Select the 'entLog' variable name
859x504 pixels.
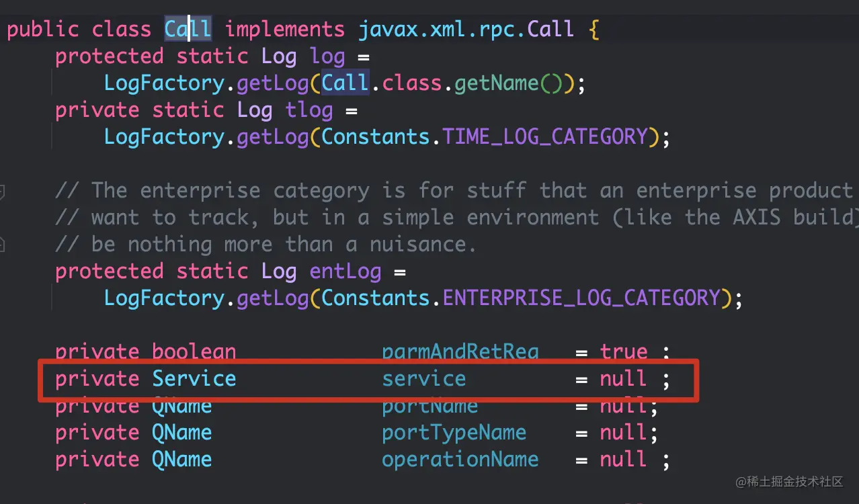coord(345,271)
